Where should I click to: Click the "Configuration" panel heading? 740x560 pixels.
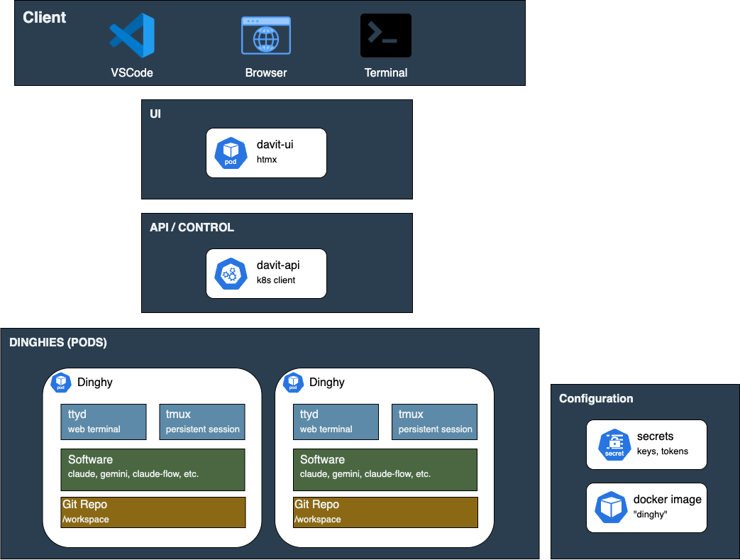coord(596,399)
